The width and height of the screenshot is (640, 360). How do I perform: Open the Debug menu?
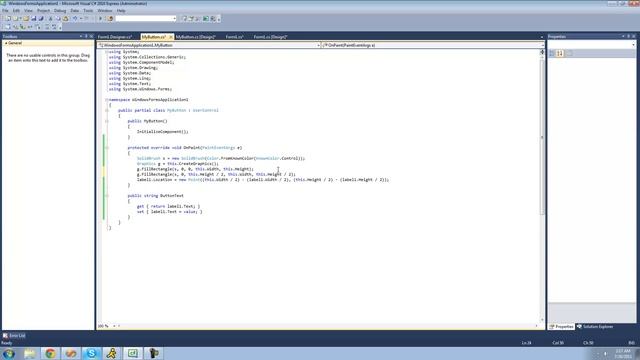pos(60,11)
